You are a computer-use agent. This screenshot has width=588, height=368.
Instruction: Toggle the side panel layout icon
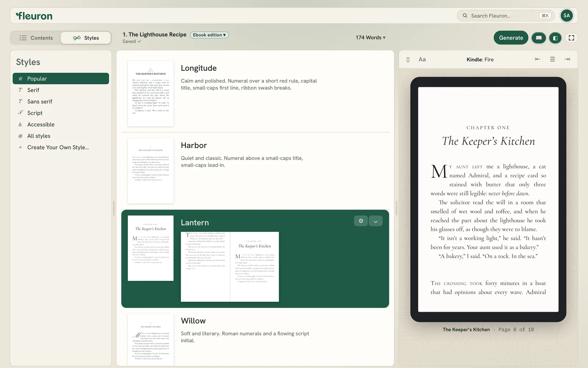point(555,38)
